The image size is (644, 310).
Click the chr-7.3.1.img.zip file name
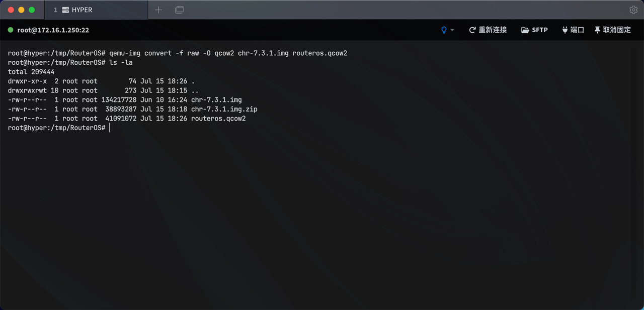pos(224,109)
